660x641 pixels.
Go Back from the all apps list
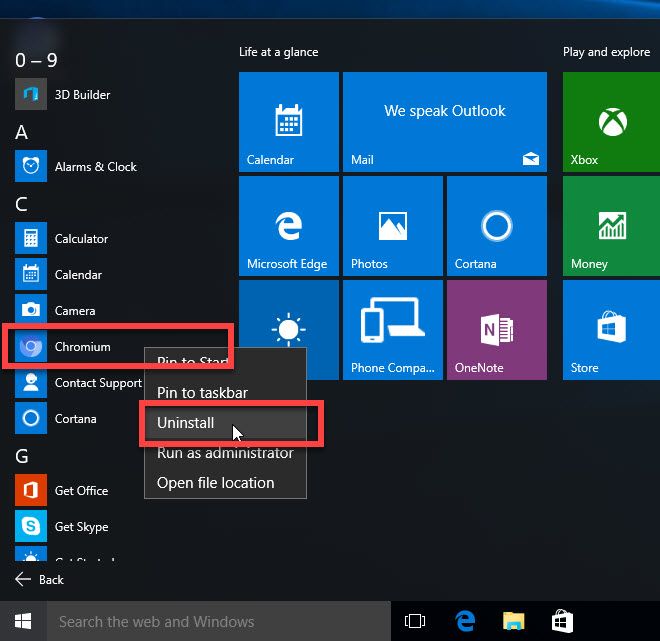[40, 580]
